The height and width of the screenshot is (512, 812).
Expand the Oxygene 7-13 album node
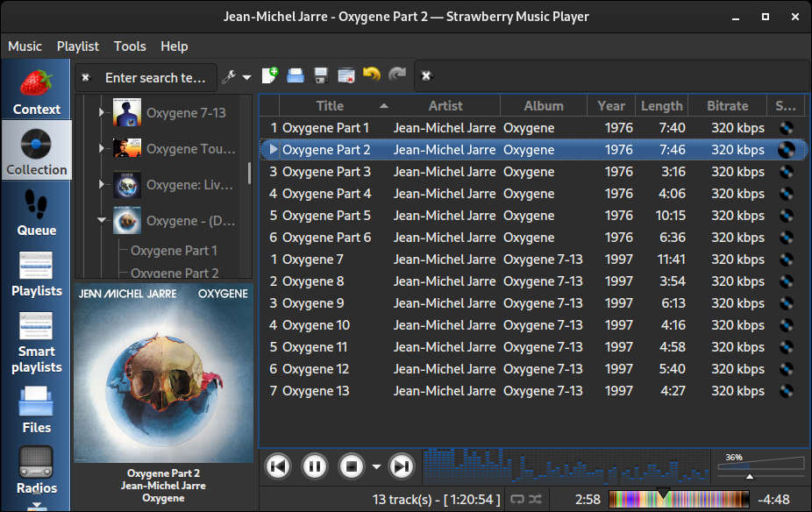102,112
